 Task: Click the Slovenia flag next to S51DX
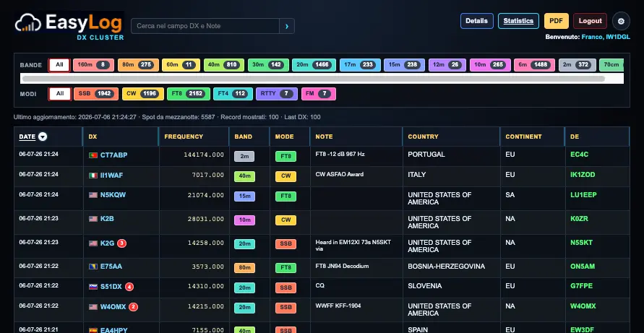pyautogui.click(x=93, y=287)
